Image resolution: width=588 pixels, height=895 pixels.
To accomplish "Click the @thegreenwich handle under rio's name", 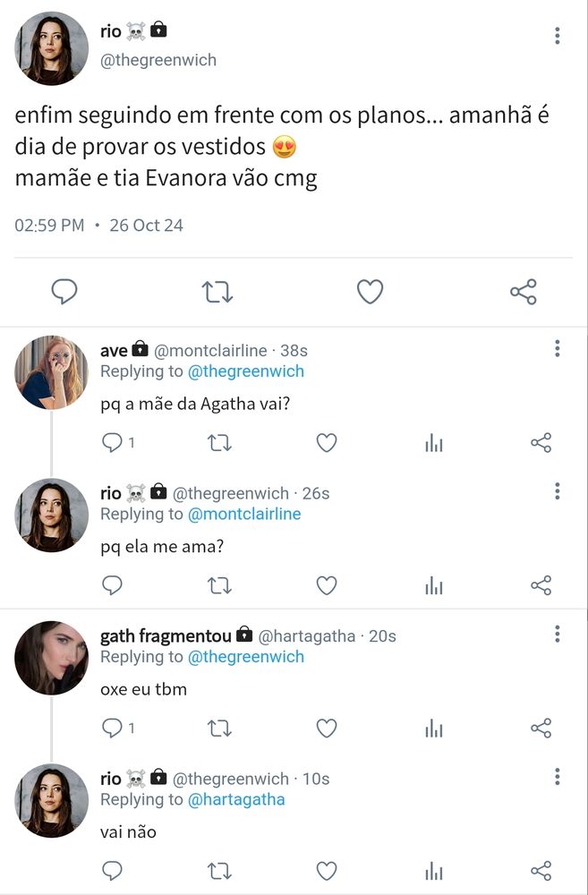I will pyautogui.click(x=158, y=60).
